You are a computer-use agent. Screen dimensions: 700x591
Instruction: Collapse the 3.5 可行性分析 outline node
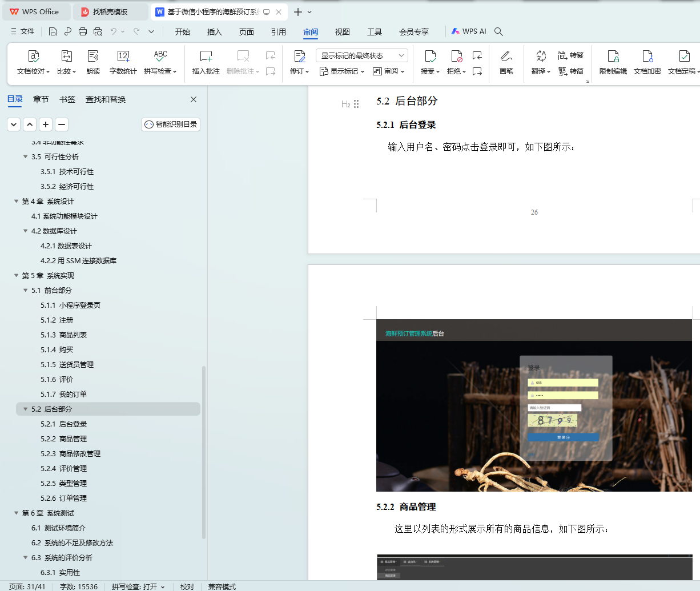click(25, 156)
